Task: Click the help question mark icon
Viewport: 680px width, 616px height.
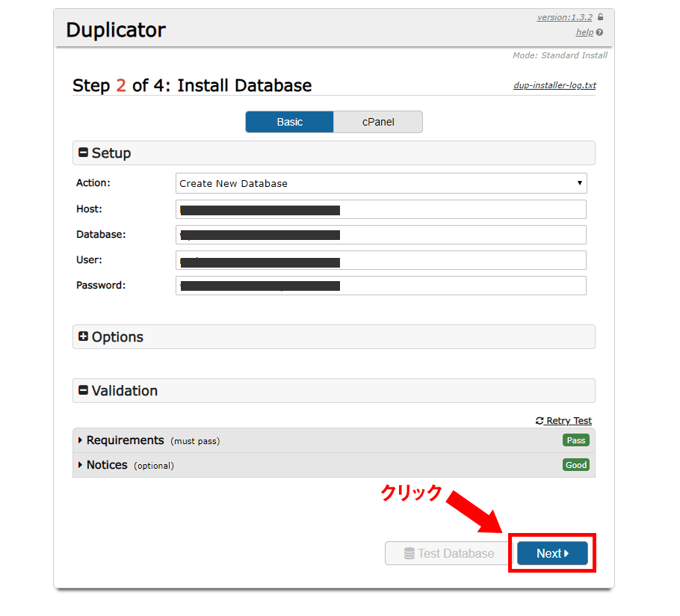Action: [x=600, y=32]
